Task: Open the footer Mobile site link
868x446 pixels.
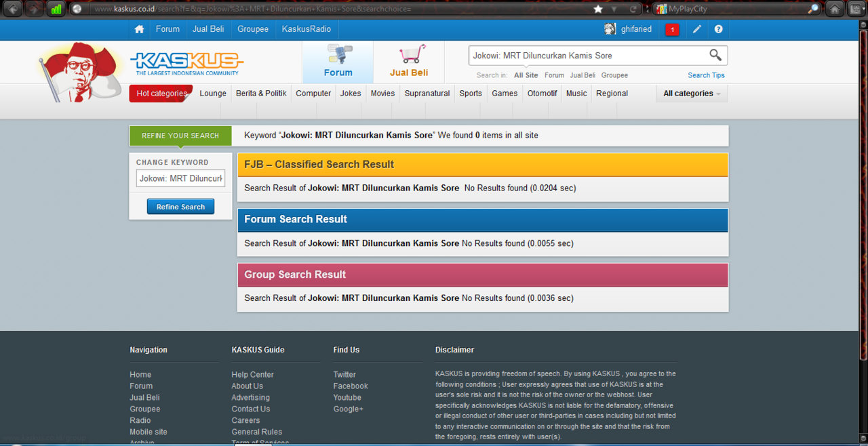Action: click(x=149, y=432)
